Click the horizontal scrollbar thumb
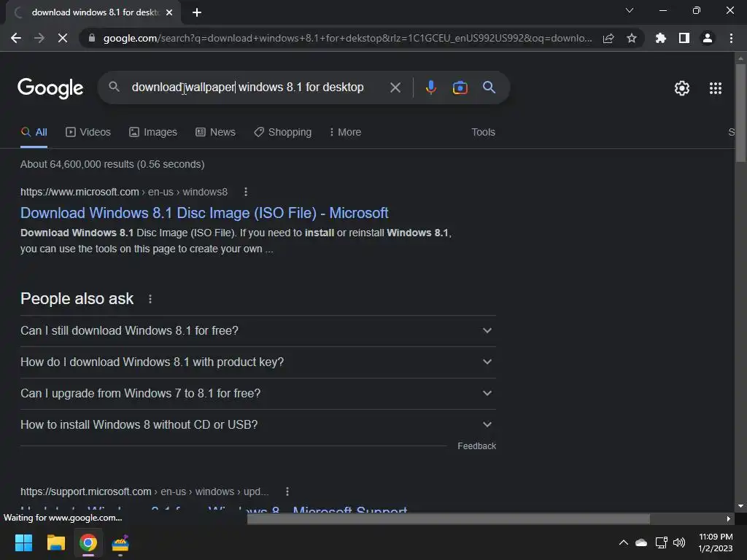 pos(449,518)
